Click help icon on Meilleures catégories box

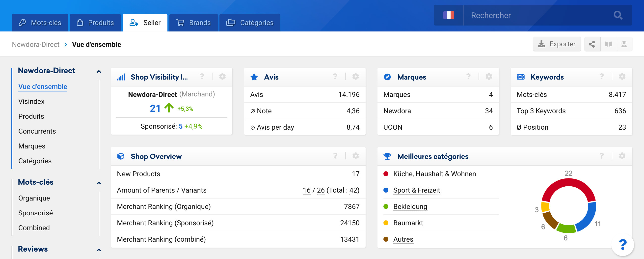[602, 156]
